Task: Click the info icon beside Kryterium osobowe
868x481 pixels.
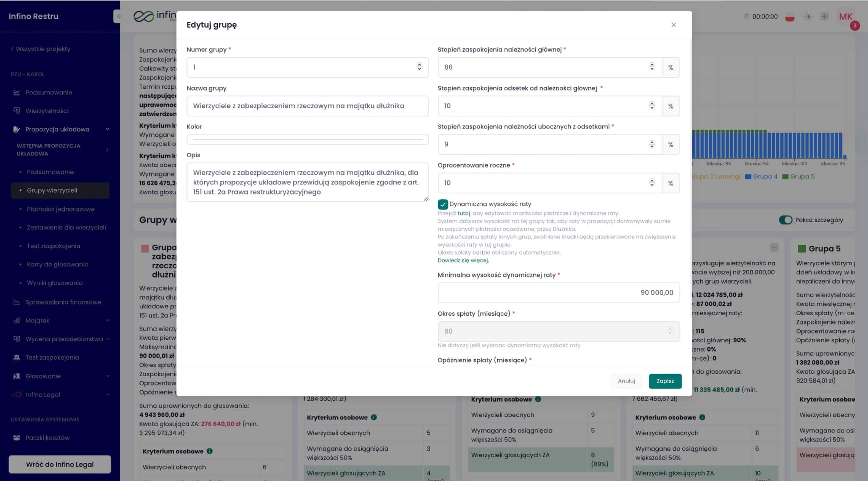Action: [x=209, y=451]
